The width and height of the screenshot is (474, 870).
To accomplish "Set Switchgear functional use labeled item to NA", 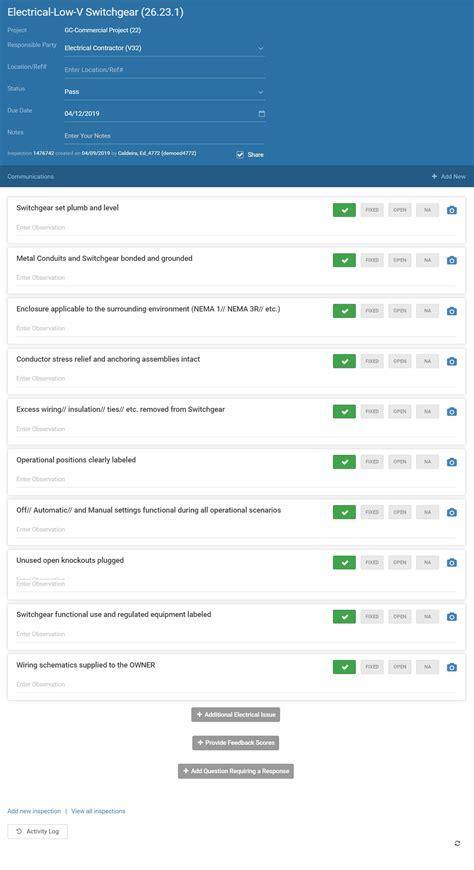I will [427, 616].
